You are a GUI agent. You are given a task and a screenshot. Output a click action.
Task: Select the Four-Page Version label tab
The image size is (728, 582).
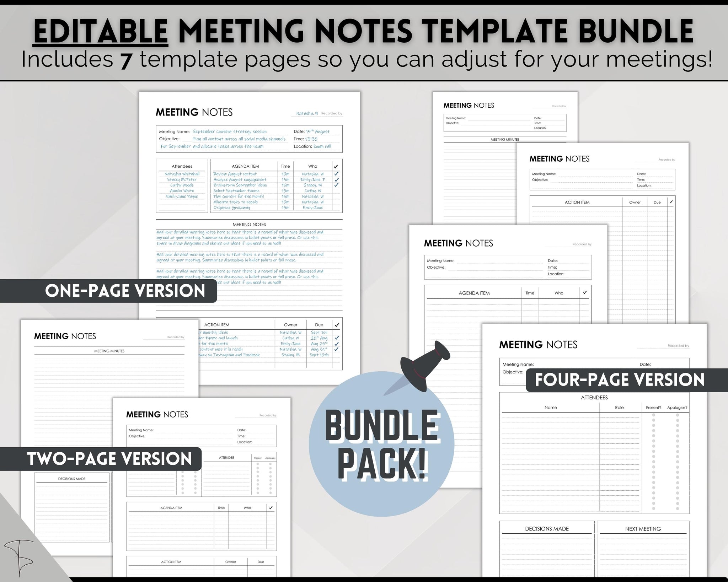(x=624, y=377)
